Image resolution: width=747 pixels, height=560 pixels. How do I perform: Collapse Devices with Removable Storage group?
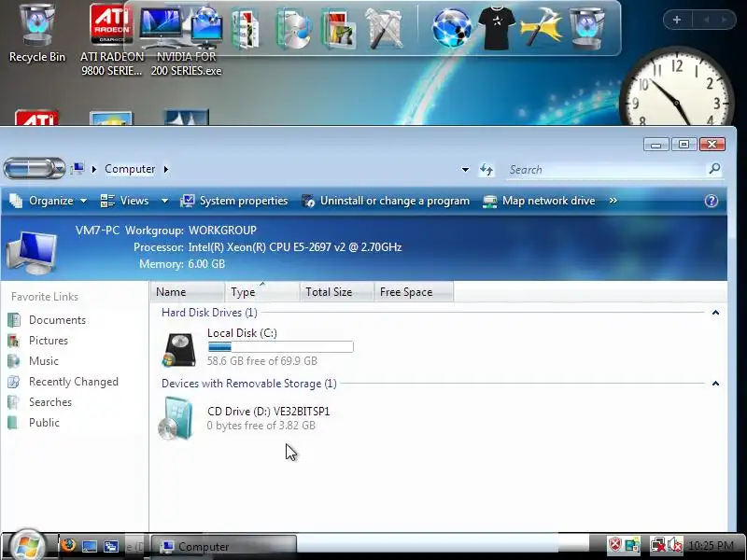(715, 384)
